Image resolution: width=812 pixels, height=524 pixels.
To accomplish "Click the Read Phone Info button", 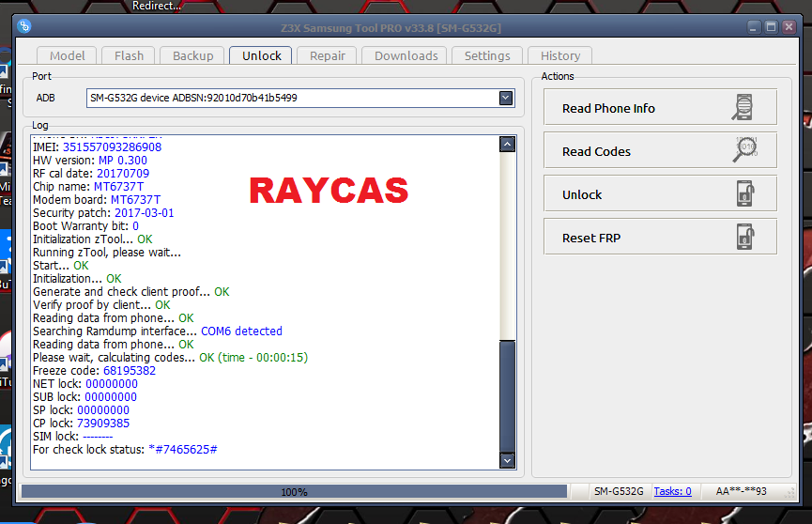I will tap(660, 107).
